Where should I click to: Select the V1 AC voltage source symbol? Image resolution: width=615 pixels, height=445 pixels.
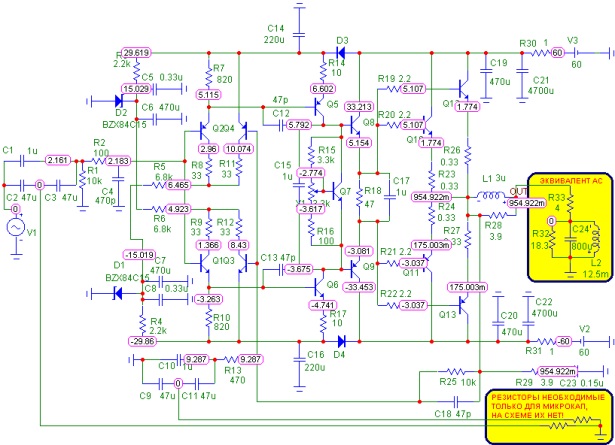(x=16, y=227)
